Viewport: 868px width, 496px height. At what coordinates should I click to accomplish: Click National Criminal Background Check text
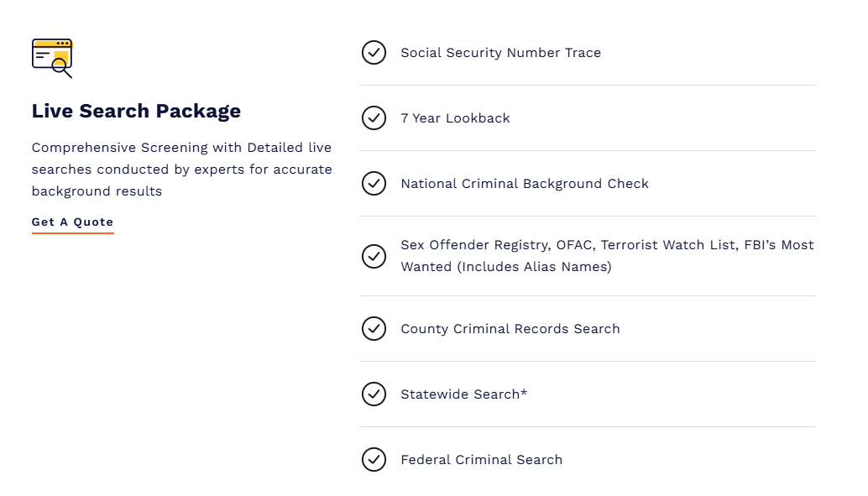coord(524,184)
